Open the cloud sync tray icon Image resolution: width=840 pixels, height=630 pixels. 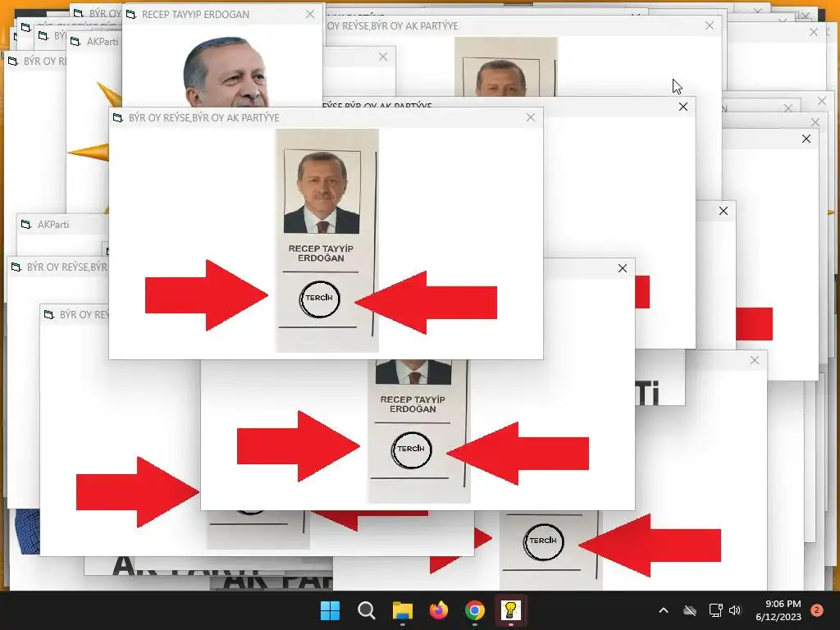coord(690,610)
